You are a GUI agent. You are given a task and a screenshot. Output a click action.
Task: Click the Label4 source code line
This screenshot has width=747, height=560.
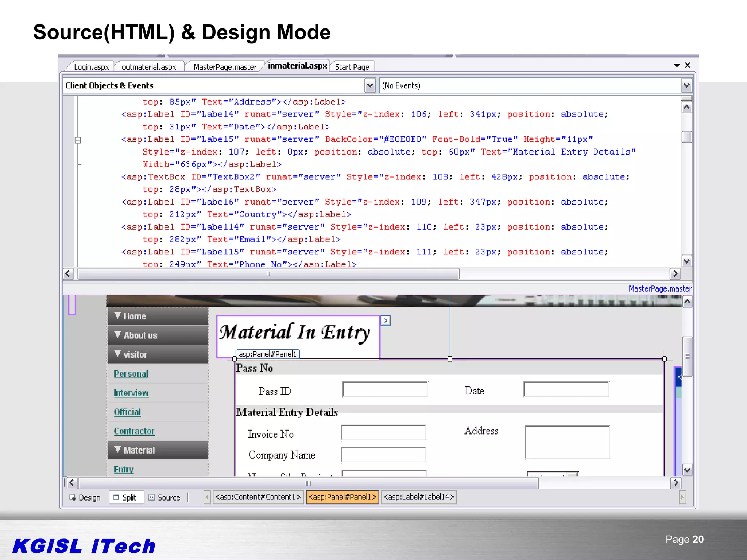click(365, 114)
